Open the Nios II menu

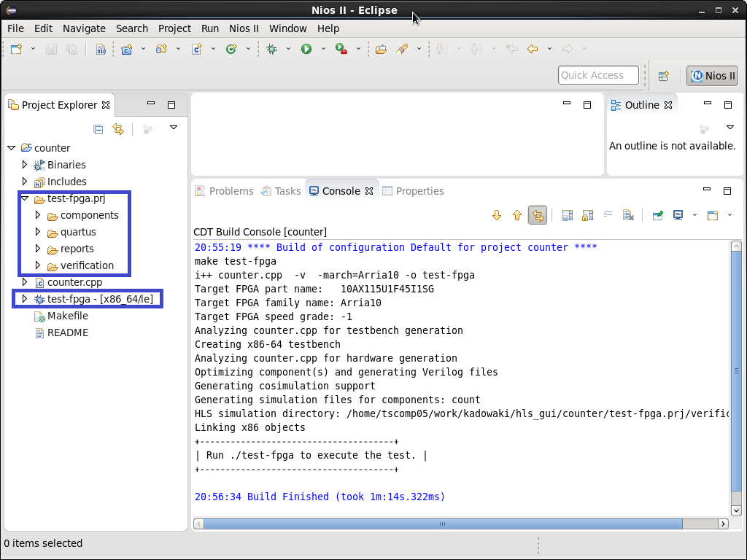point(244,28)
